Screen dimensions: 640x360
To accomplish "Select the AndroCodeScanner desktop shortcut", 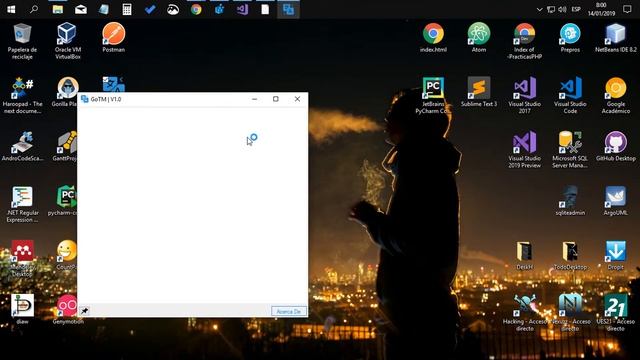I will [x=22, y=146].
